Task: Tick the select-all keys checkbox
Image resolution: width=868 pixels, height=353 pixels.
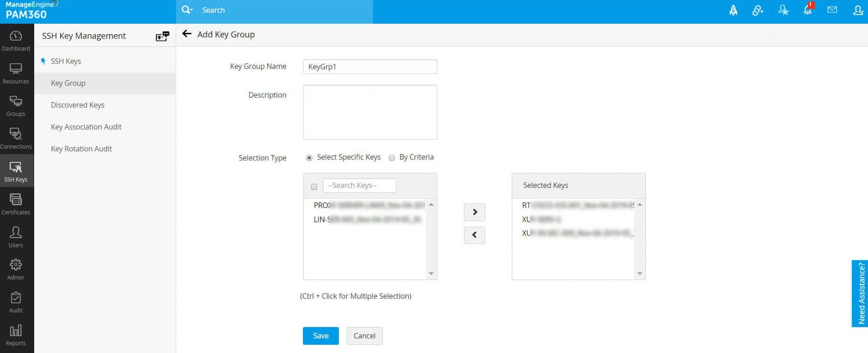Action: coord(314,187)
